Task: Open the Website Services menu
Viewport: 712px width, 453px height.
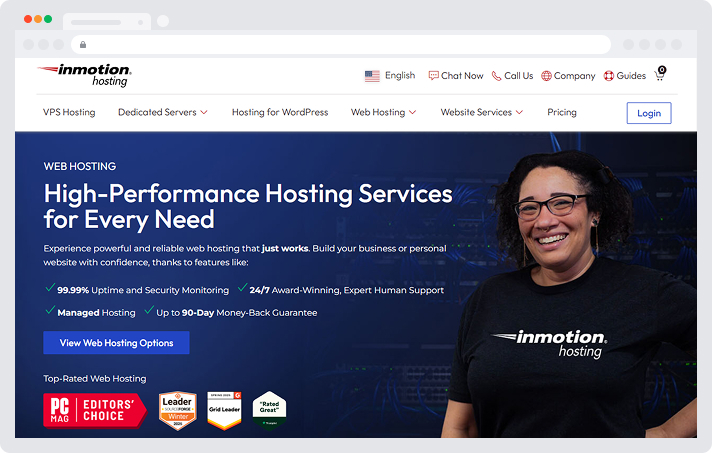Action: click(476, 112)
